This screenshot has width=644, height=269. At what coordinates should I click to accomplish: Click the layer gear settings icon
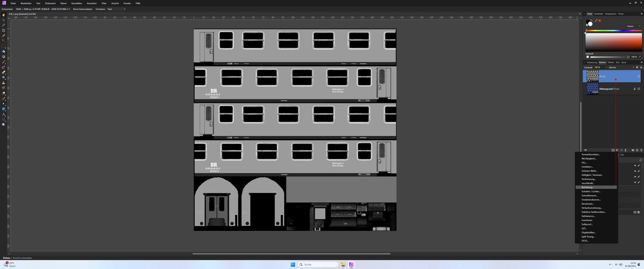point(637,67)
